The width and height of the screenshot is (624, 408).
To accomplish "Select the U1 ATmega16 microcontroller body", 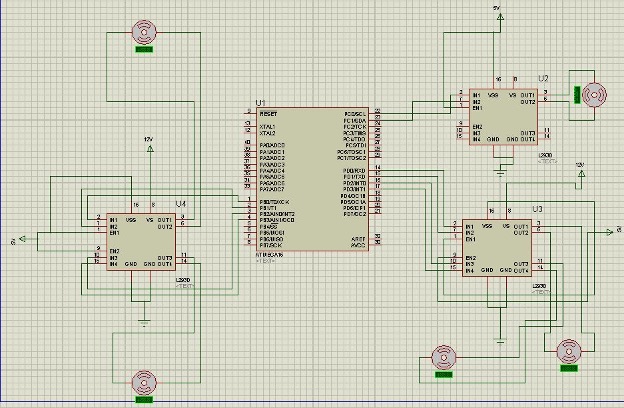I will (312, 179).
